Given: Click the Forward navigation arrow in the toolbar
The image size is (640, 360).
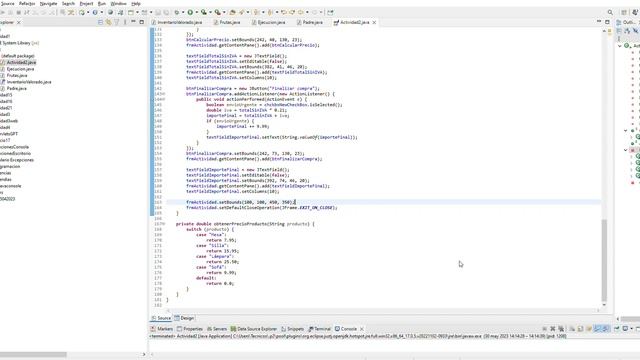Looking at the screenshot, I should [x=315, y=12].
